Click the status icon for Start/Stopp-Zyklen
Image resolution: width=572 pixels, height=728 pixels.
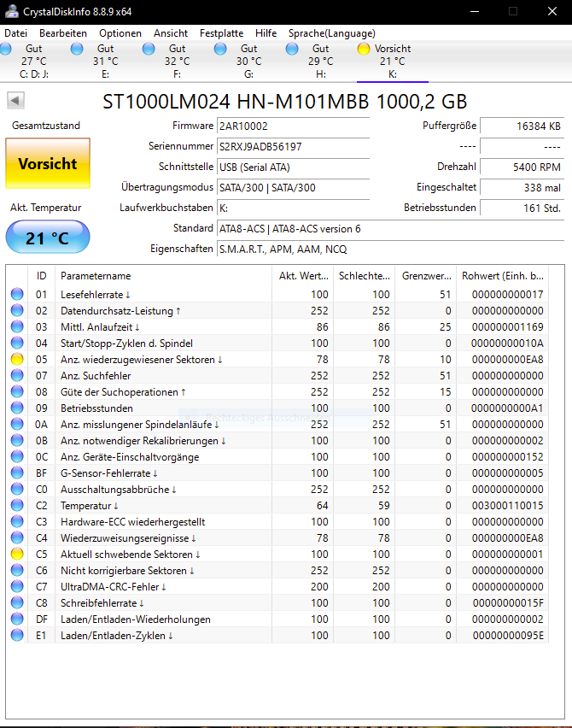(x=17, y=343)
